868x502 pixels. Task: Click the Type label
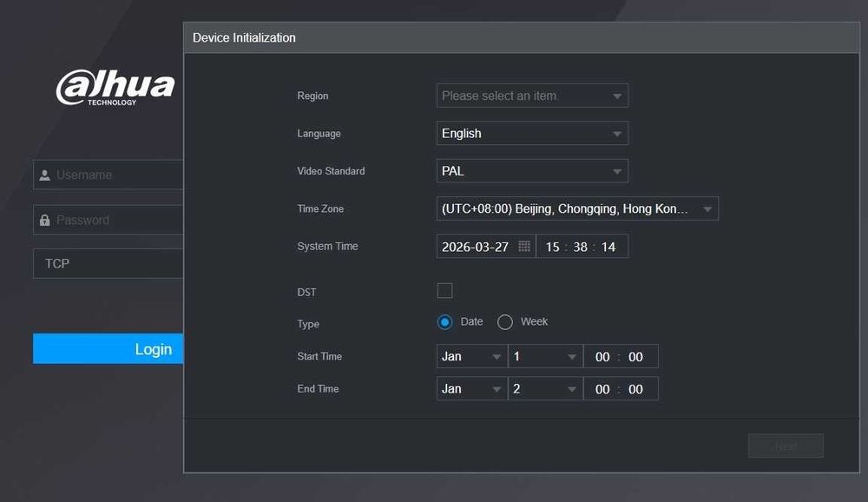308,324
